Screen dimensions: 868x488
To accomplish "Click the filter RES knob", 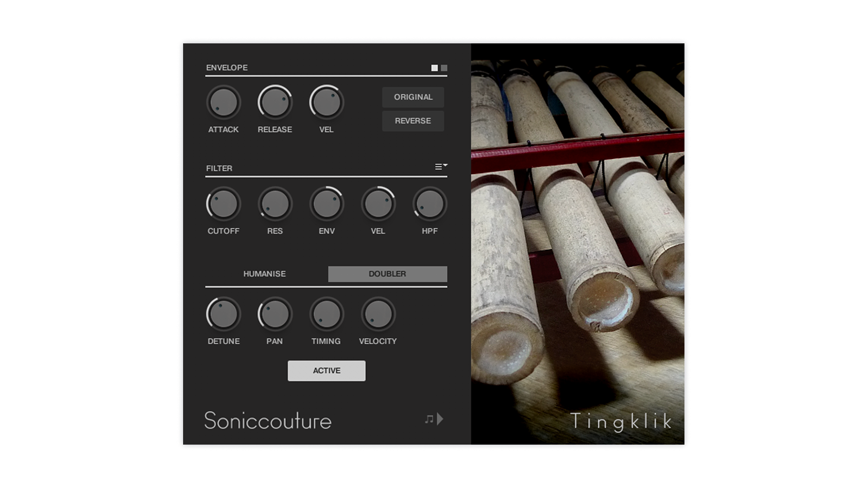I will 275,204.
